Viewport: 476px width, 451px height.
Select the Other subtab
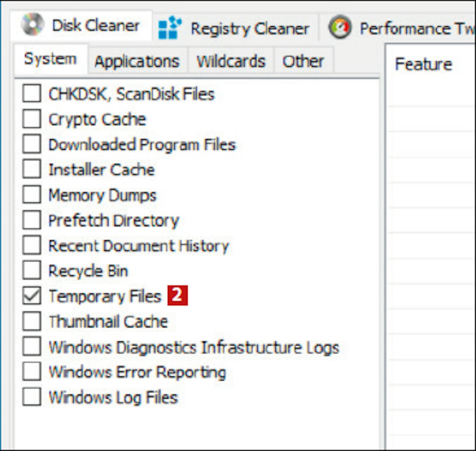(x=303, y=61)
